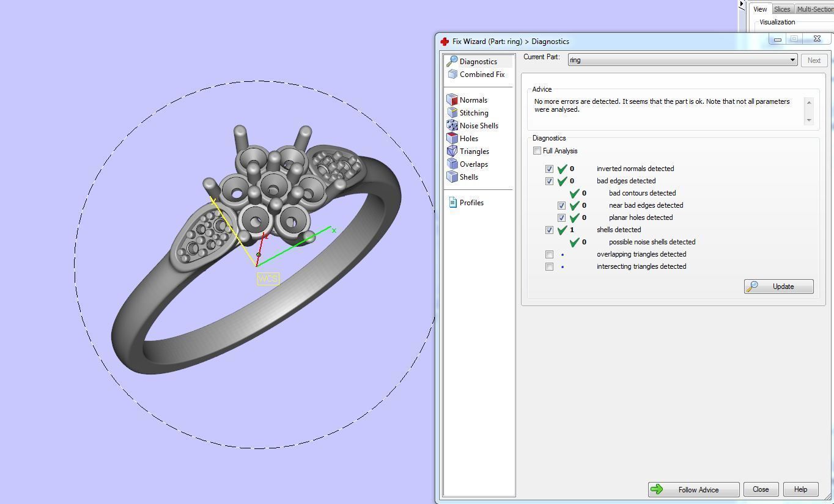Open the Profiles page

pyautogui.click(x=471, y=203)
